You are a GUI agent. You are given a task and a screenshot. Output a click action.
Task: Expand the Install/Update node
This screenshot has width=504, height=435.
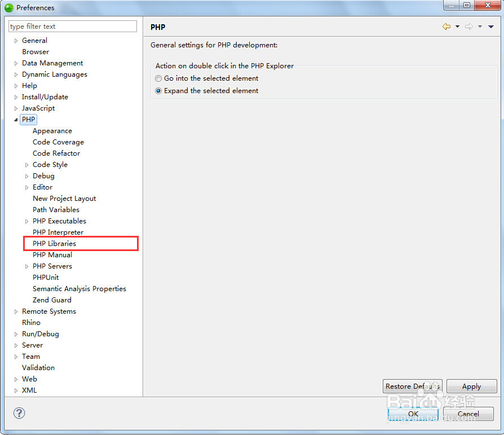tap(16, 97)
